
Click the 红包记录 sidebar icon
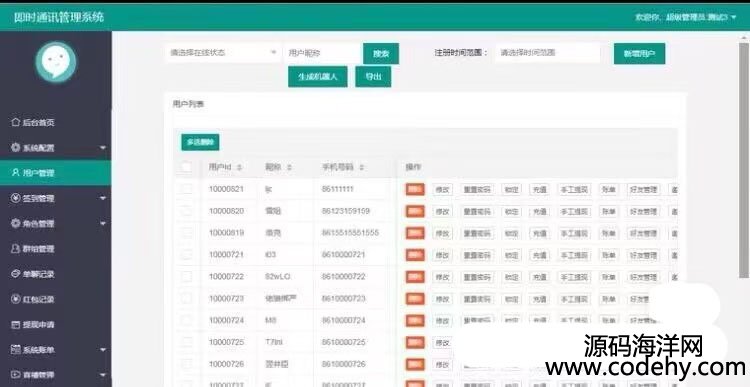click(x=16, y=299)
